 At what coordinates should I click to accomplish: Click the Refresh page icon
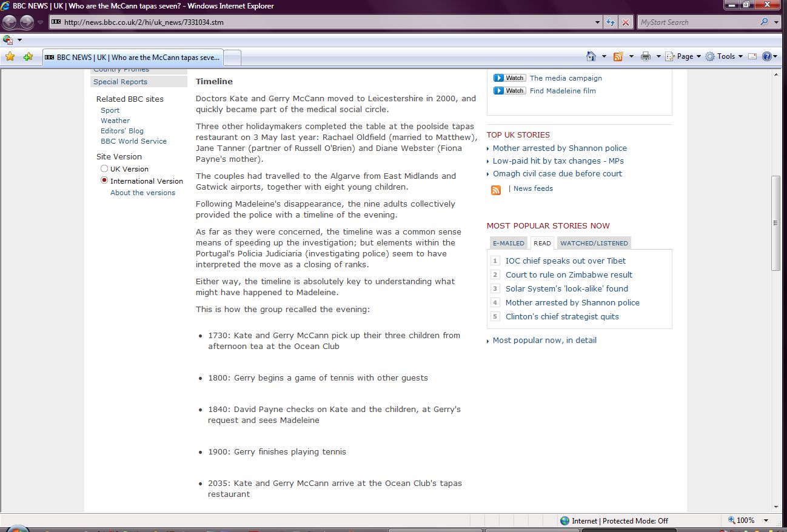tap(611, 22)
